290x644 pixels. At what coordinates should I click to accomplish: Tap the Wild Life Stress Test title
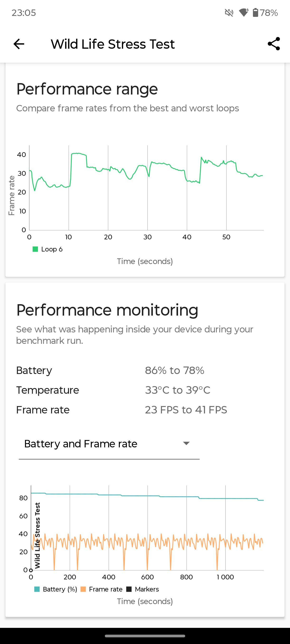pos(113,44)
